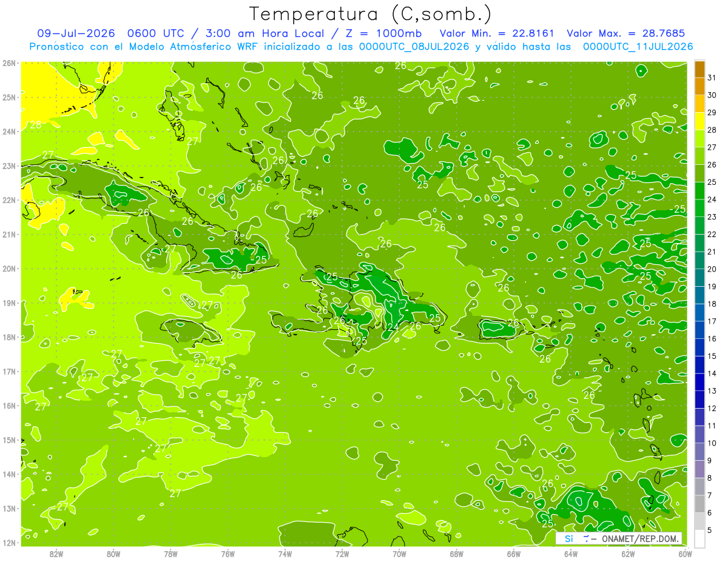
Task: Click the "10" label on the color scale
Action: (x=712, y=443)
